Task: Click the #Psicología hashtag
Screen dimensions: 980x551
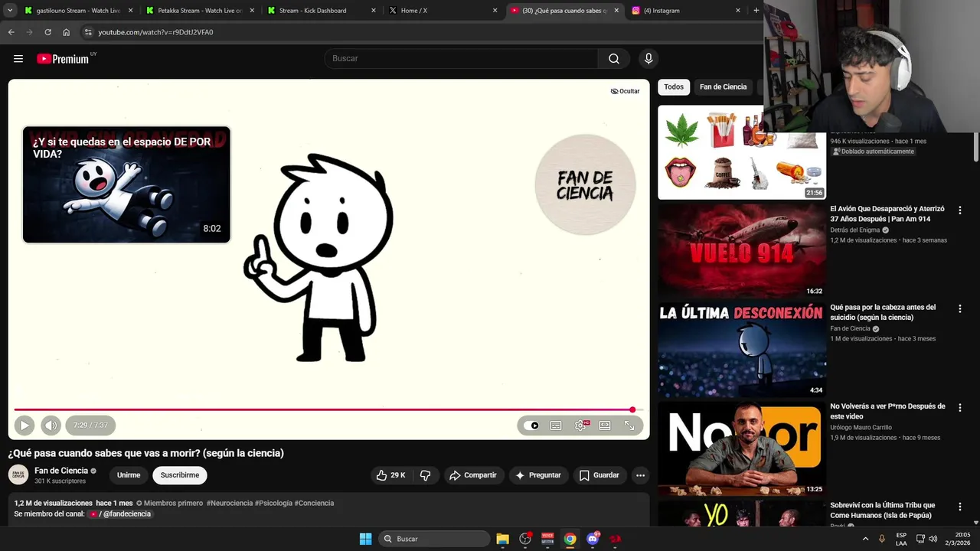Action: tap(273, 504)
